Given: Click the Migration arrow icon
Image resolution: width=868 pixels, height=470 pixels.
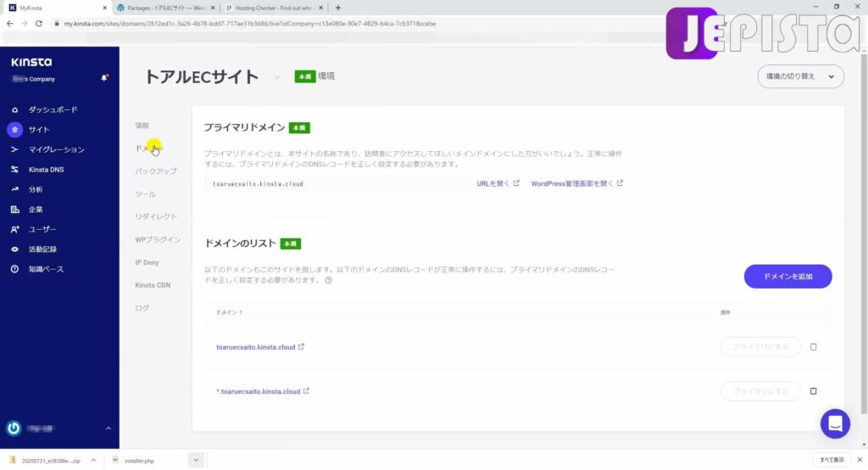Looking at the screenshot, I should tap(14, 149).
